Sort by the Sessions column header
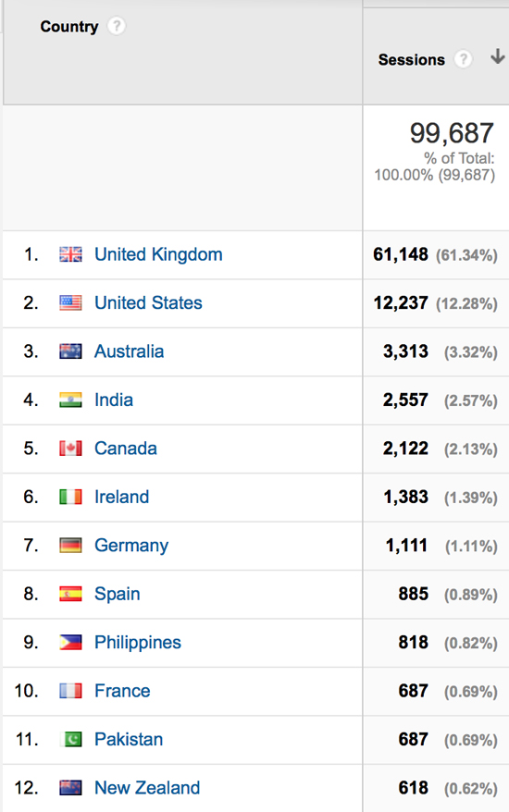 [x=412, y=59]
